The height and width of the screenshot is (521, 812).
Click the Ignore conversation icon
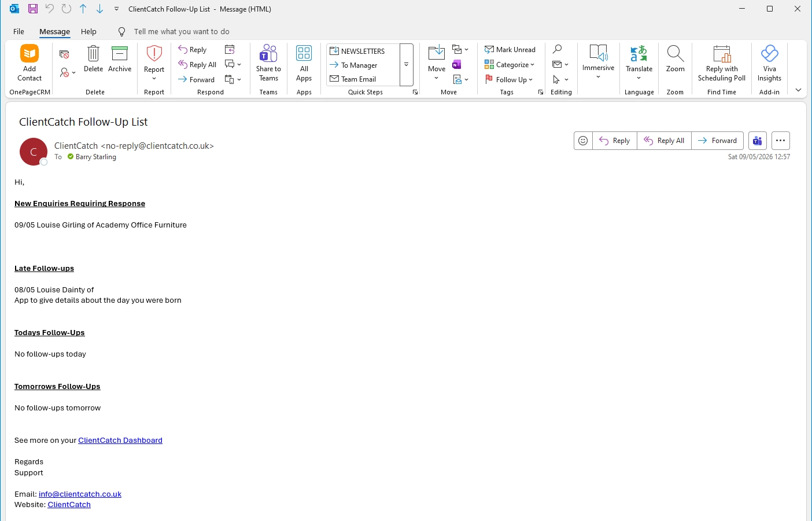64,54
